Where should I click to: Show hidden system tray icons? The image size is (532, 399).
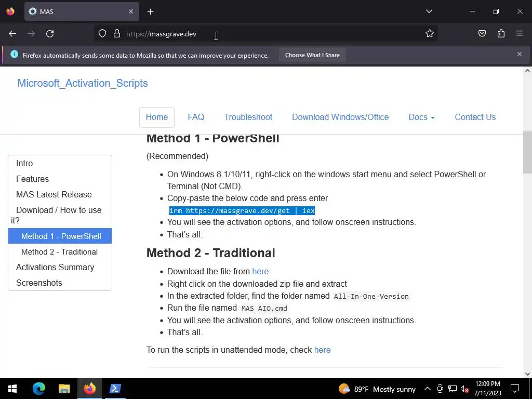428,389
